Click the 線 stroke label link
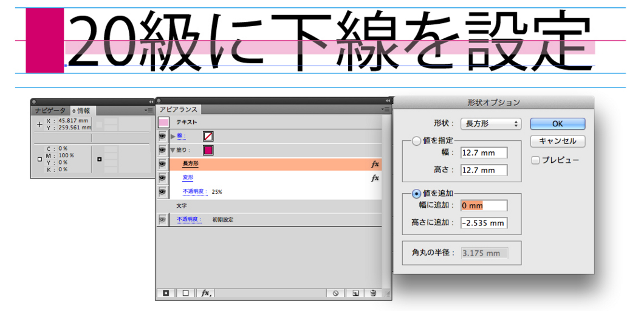 point(181,136)
